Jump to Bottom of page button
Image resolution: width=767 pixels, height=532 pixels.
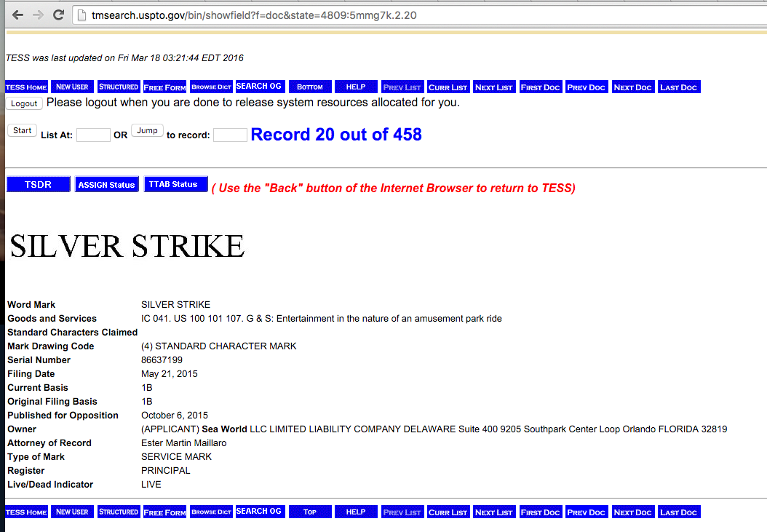tap(310, 87)
